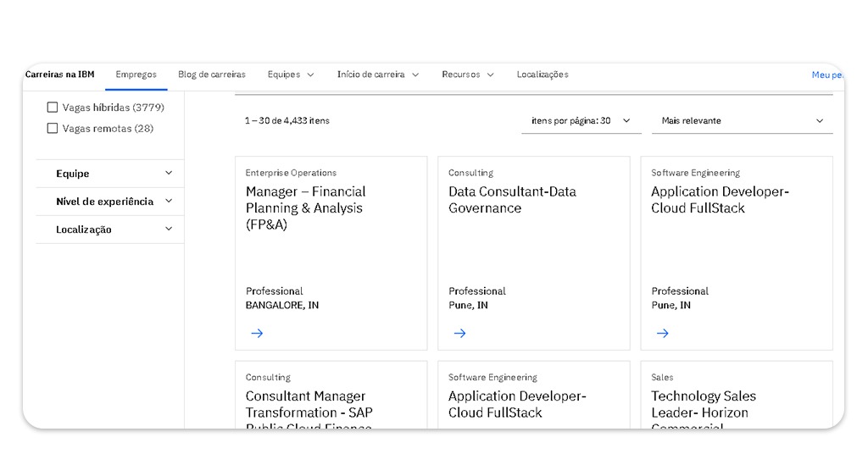Viewport: 868px width, 454px height.
Task: Open the Meu perfil link
Action: coord(827,75)
